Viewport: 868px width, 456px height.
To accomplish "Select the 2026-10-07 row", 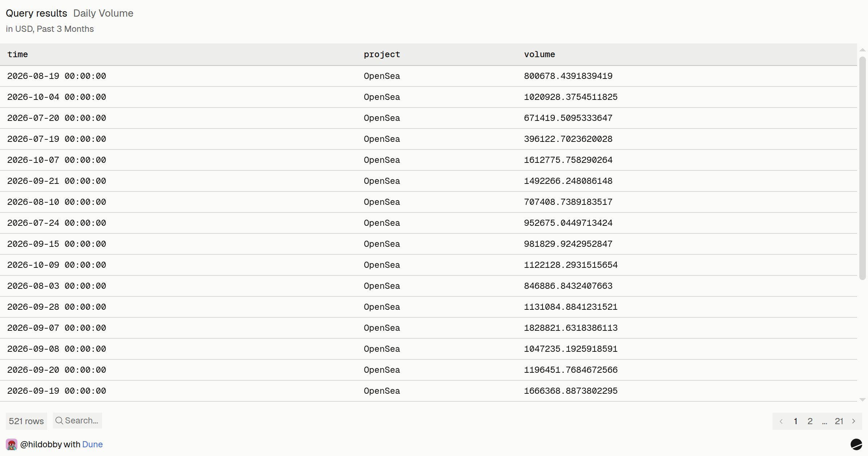I will (429, 160).
